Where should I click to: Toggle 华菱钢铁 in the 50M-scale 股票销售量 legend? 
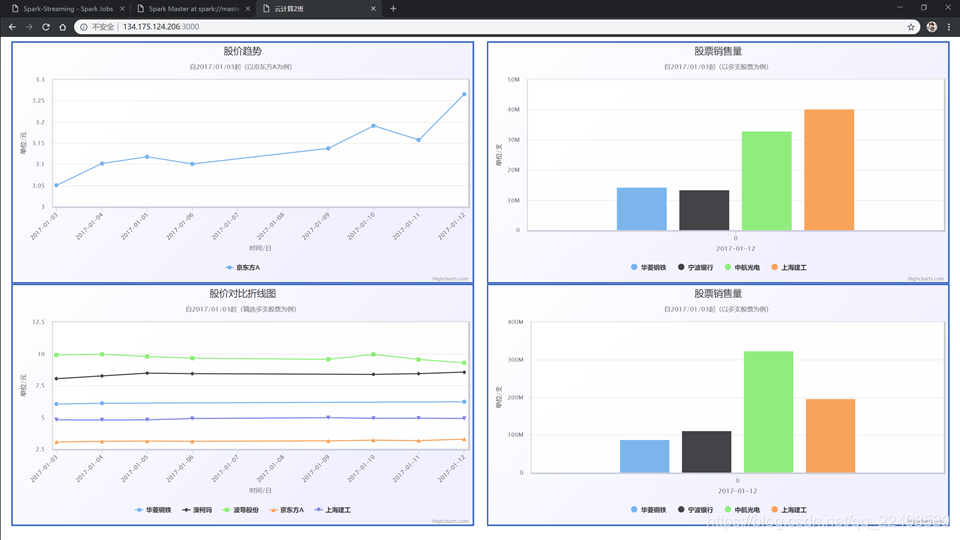[648, 268]
